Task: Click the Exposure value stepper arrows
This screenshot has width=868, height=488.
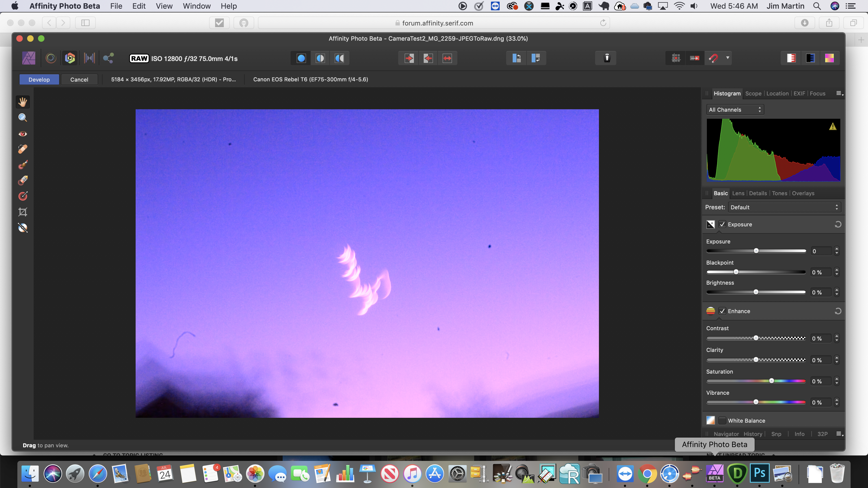Action: (x=837, y=251)
